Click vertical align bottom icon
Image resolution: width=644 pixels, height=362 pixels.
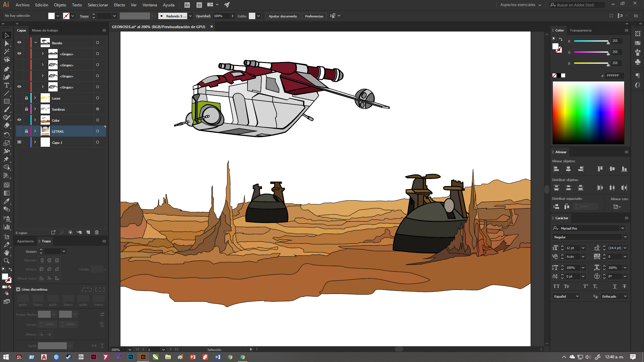click(x=624, y=169)
